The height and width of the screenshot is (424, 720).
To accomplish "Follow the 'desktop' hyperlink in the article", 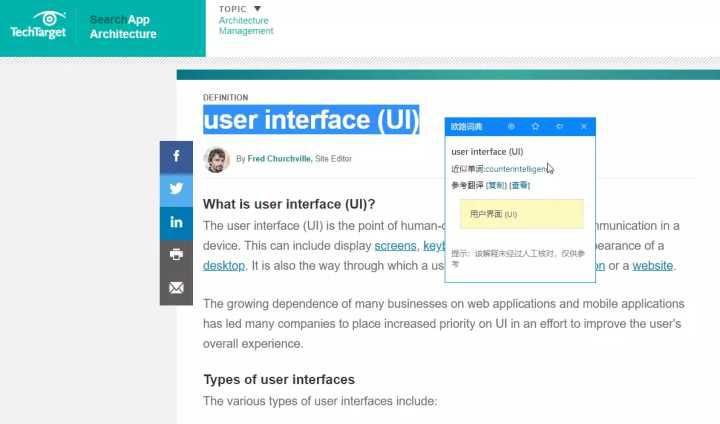I will (x=223, y=265).
